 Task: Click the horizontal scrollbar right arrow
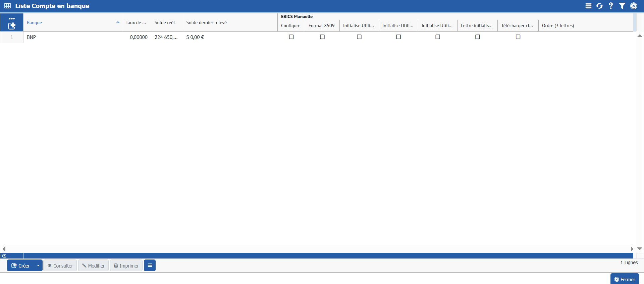click(632, 249)
